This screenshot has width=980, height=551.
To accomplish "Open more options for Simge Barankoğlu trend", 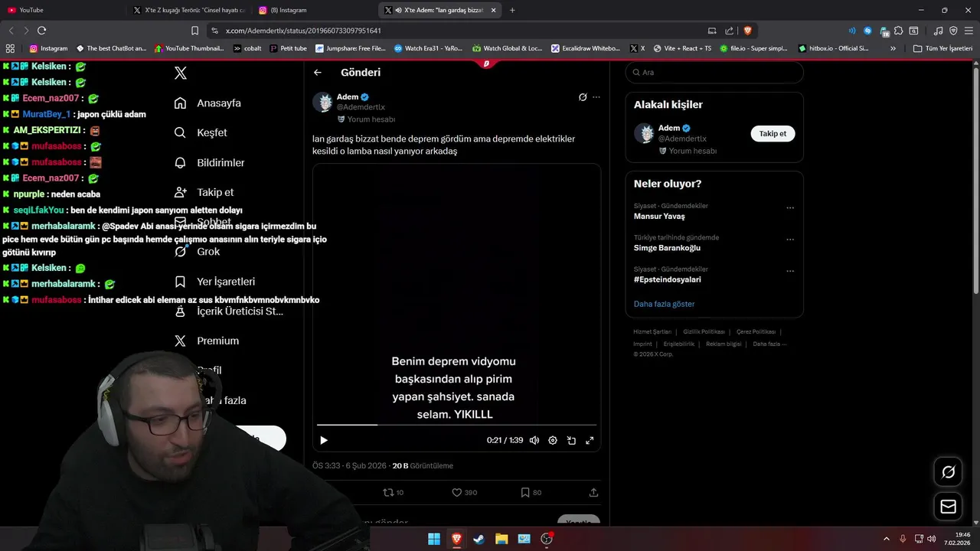I will (x=790, y=239).
